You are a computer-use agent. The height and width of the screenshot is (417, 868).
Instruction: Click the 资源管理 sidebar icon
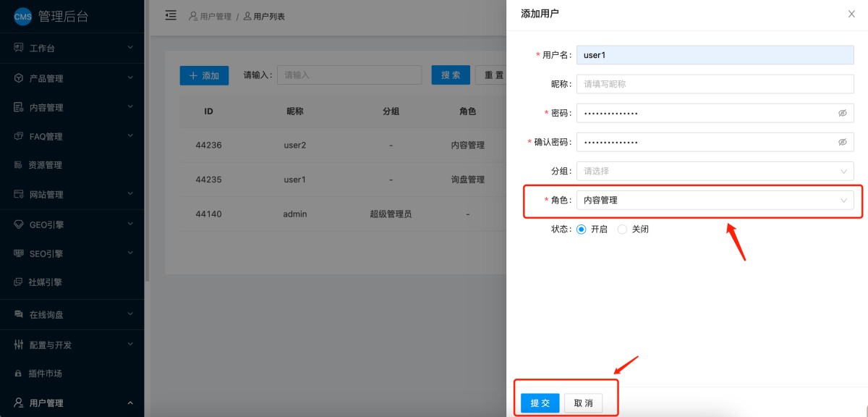pyautogui.click(x=19, y=165)
